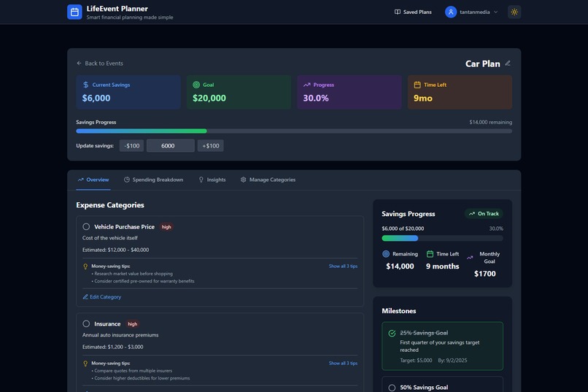
Task: Click the target icon in Goal card
Action: pos(196,85)
